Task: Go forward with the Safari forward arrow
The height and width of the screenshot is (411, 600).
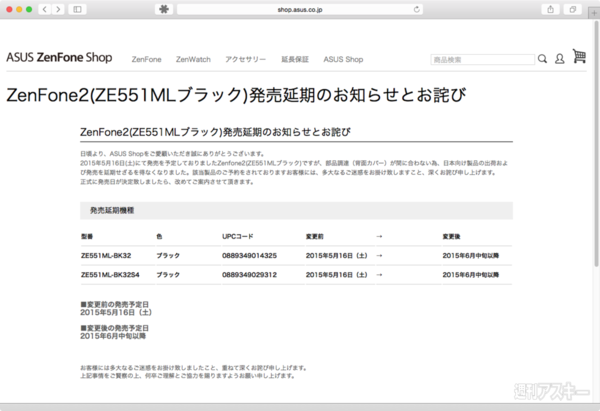Action: (58, 9)
